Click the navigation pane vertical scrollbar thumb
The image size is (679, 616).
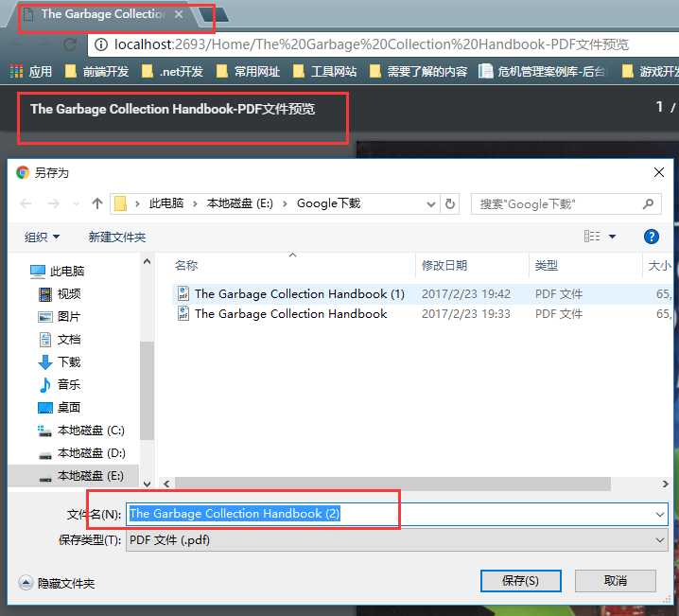coord(147,390)
